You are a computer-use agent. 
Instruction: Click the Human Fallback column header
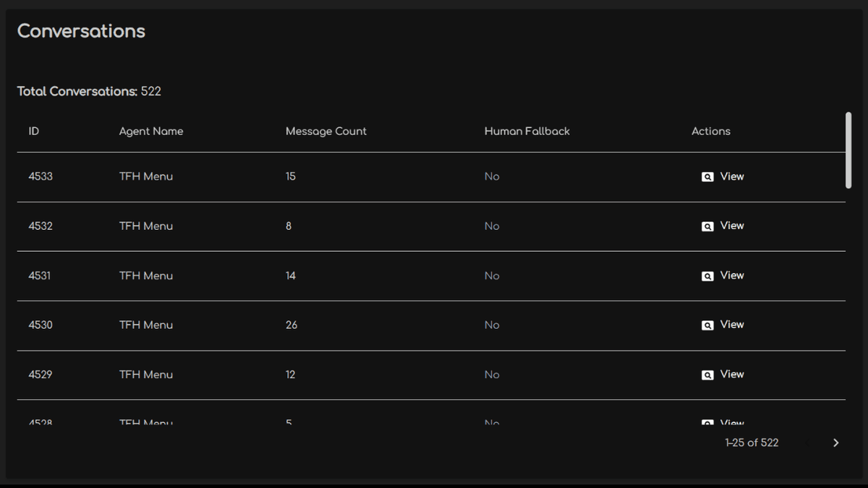(x=527, y=131)
